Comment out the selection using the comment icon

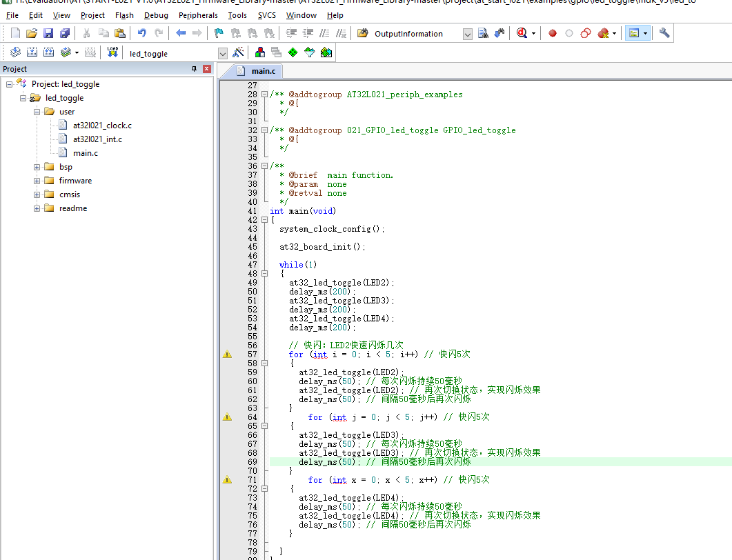point(324,33)
